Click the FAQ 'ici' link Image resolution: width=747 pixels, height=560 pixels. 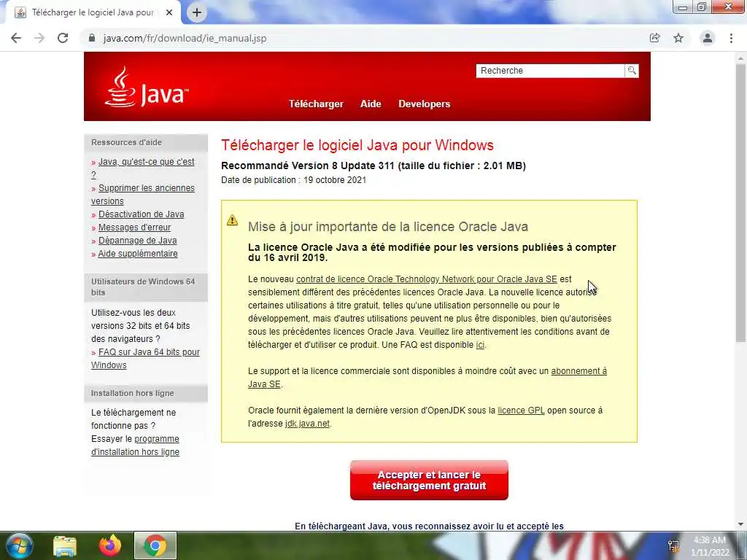click(x=480, y=345)
